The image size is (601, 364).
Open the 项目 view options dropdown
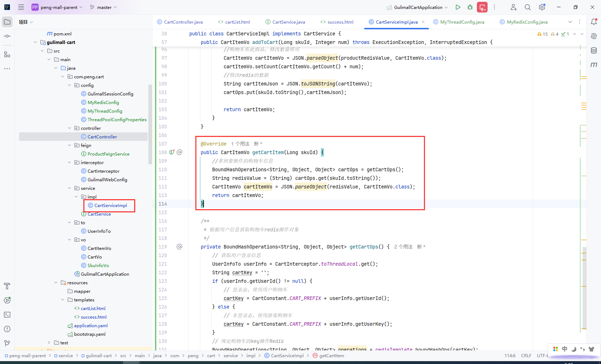coord(26,22)
